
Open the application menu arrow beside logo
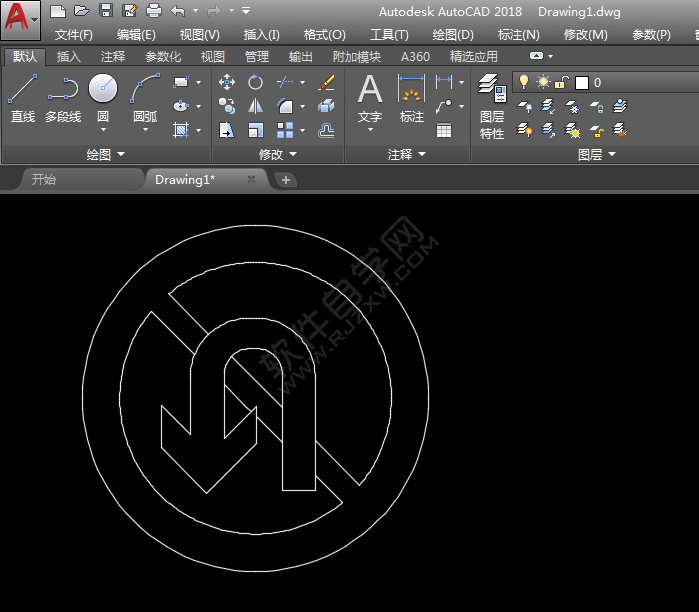coord(35,20)
